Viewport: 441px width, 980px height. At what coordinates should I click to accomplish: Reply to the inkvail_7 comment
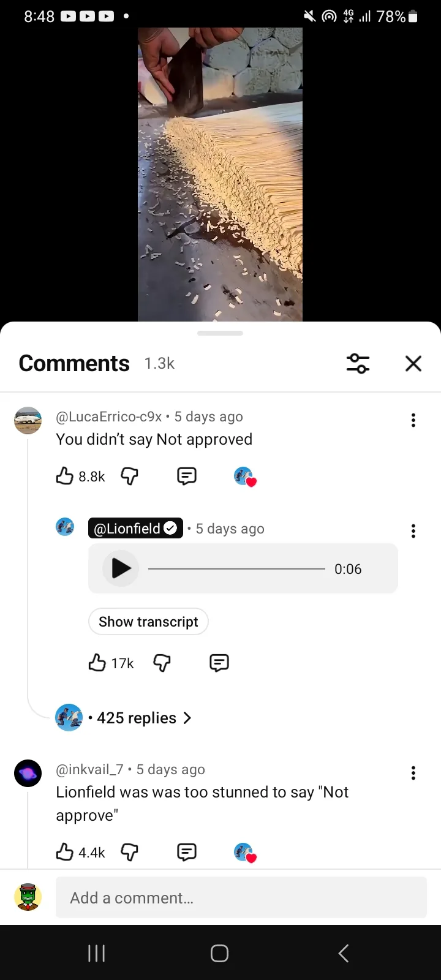(187, 852)
